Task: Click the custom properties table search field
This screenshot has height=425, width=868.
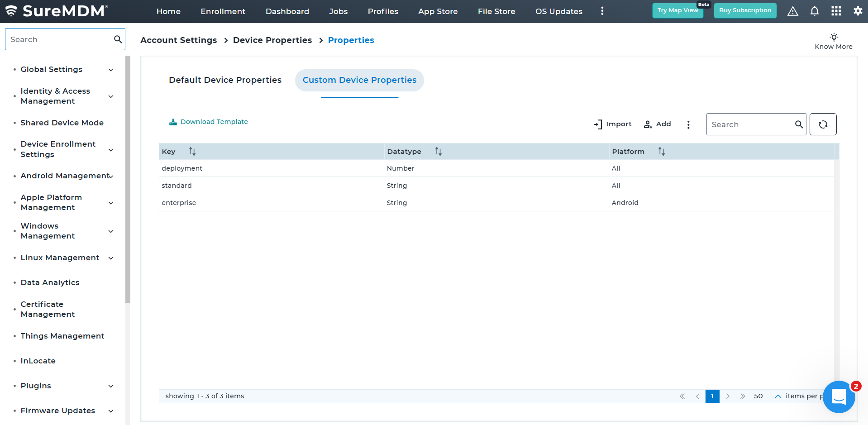Action: [x=750, y=124]
